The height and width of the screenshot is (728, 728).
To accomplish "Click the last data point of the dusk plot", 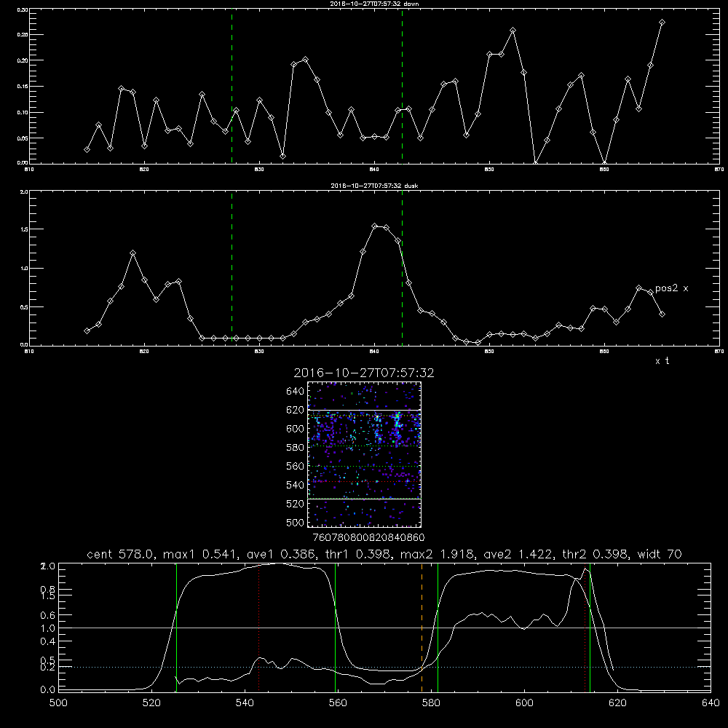I will (662, 314).
